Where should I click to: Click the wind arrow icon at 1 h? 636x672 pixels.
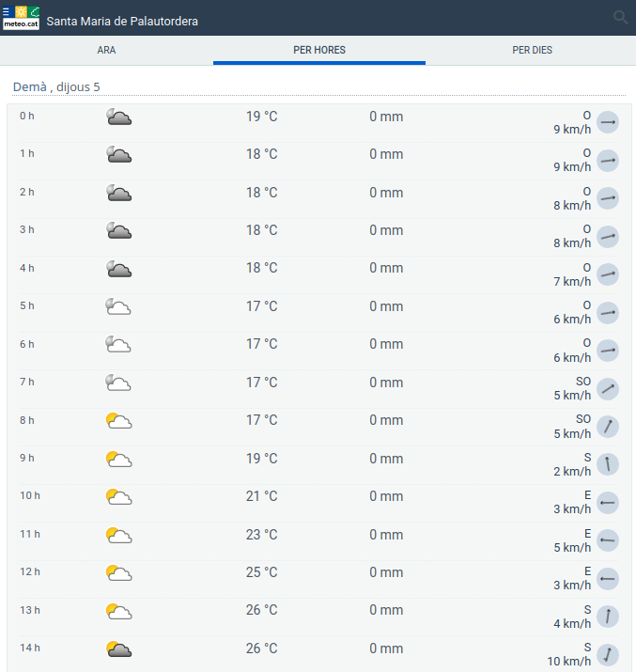point(608,161)
